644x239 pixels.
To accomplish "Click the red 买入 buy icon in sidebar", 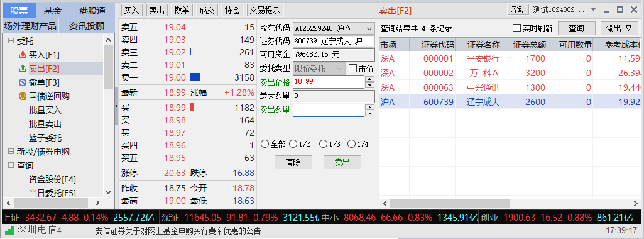I will click(23, 55).
